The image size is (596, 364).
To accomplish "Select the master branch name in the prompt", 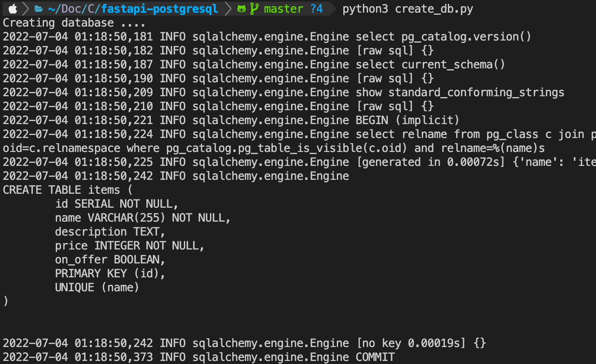I will pyautogui.click(x=284, y=8).
